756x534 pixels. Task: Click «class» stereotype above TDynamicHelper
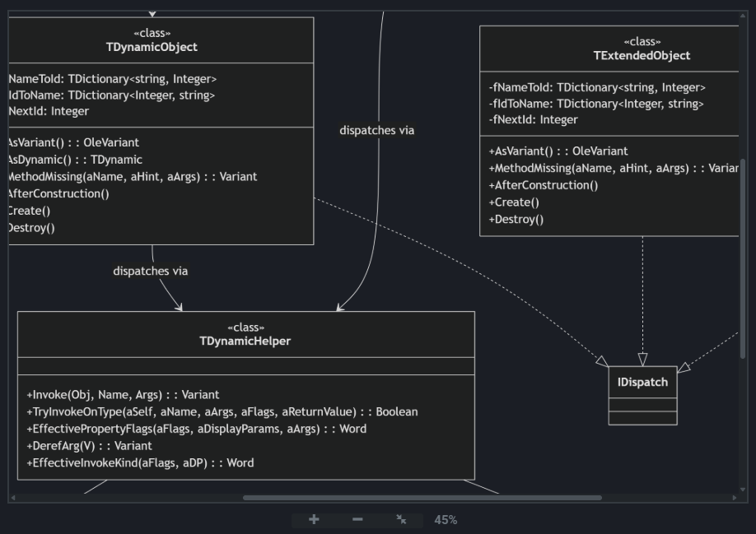[246, 328]
